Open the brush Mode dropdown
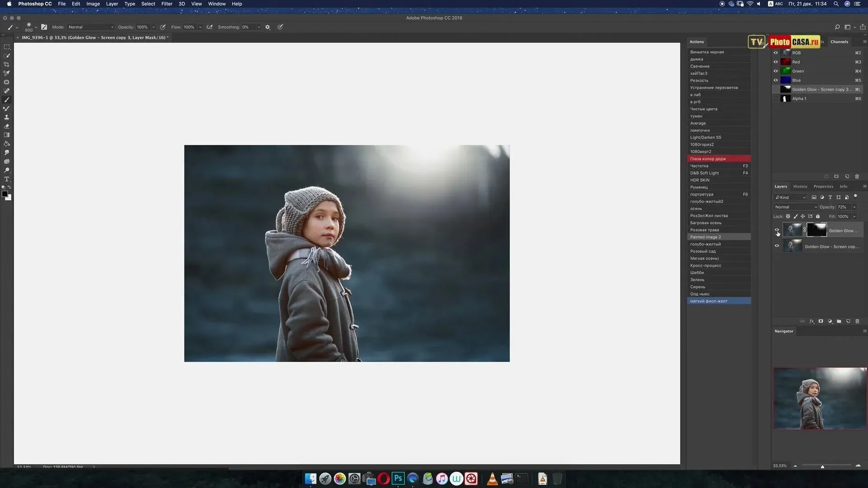Screen dimensions: 868x488 coord(90,27)
